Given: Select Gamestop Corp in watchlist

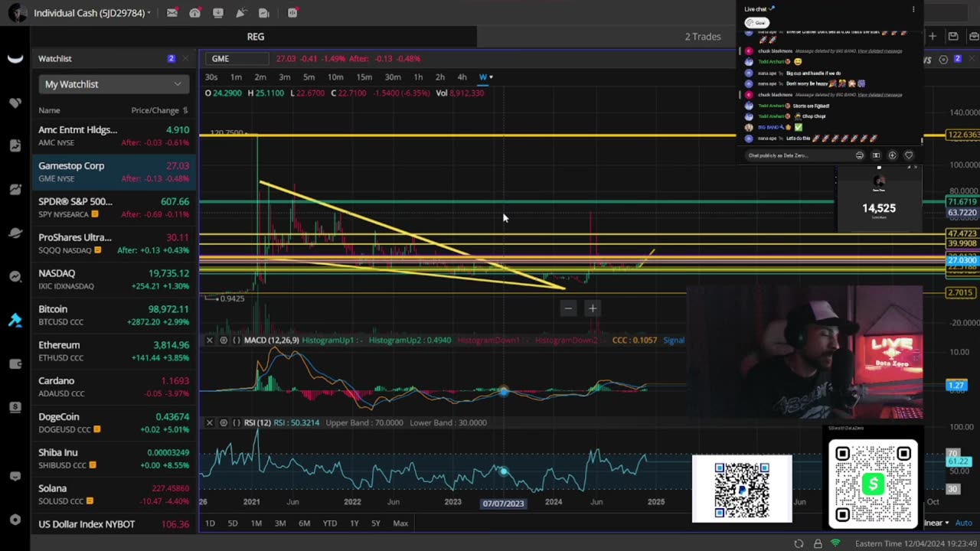Looking at the screenshot, I should coord(113,171).
